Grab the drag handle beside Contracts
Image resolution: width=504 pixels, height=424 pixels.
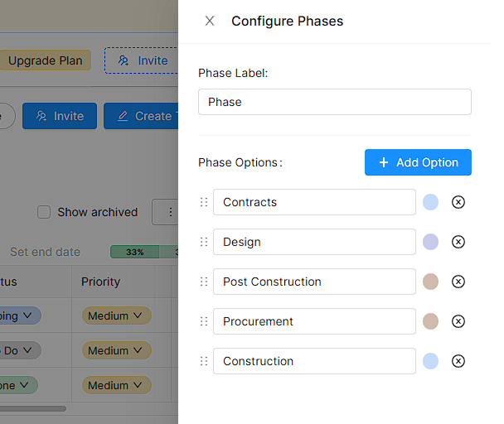click(204, 202)
